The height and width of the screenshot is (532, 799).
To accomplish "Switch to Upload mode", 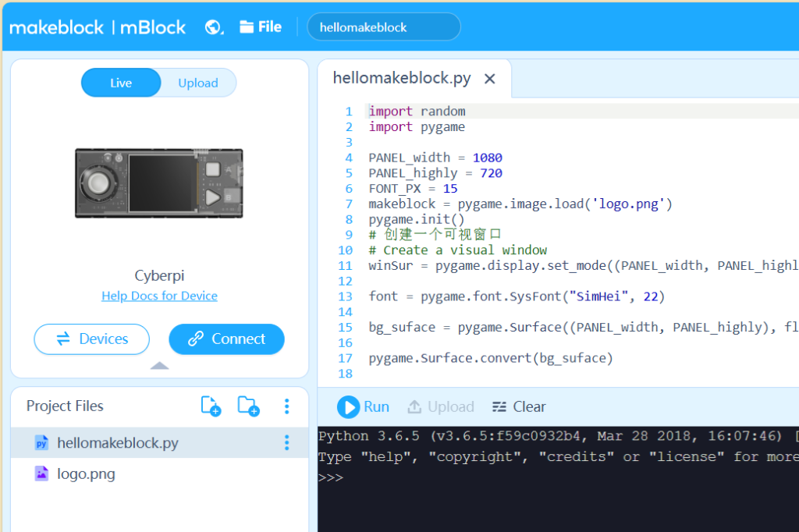I will click(197, 83).
